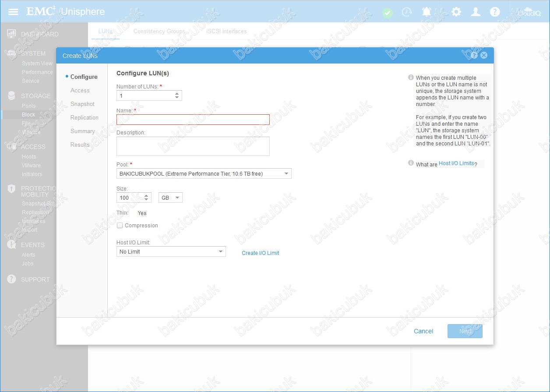Switch to the Consistency Groups tab
The height and width of the screenshot is (392, 550).
click(159, 32)
